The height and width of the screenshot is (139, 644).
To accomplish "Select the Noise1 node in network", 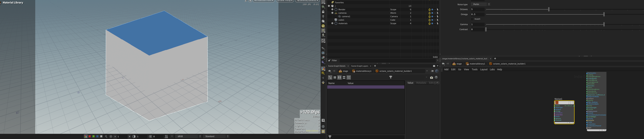I will coord(564,112).
